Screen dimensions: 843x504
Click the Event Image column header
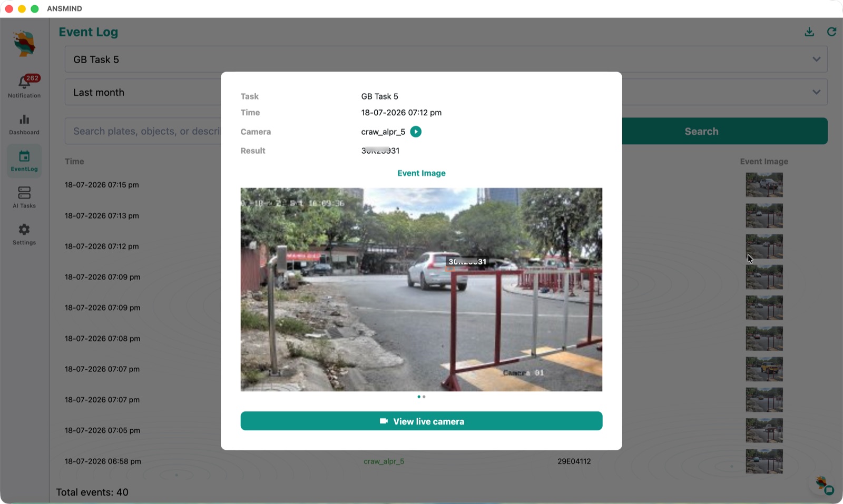point(764,161)
